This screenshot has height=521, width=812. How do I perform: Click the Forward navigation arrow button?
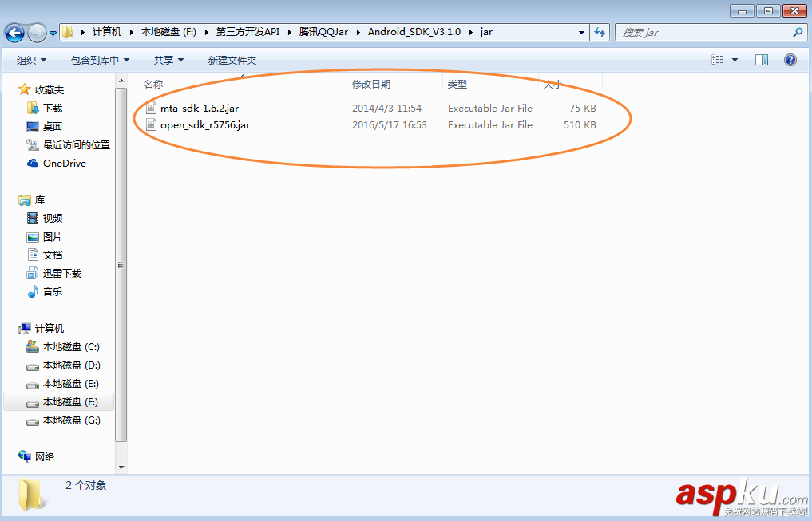[37, 34]
